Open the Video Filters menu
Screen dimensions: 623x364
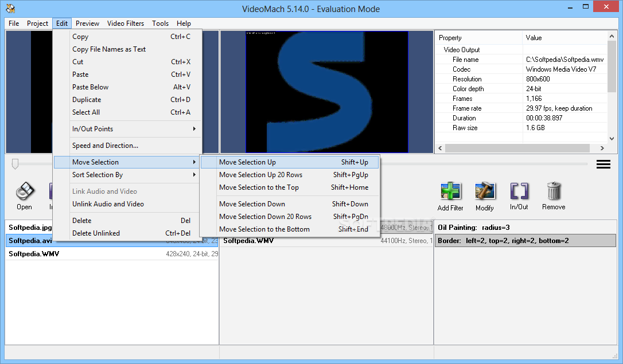click(x=126, y=24)
